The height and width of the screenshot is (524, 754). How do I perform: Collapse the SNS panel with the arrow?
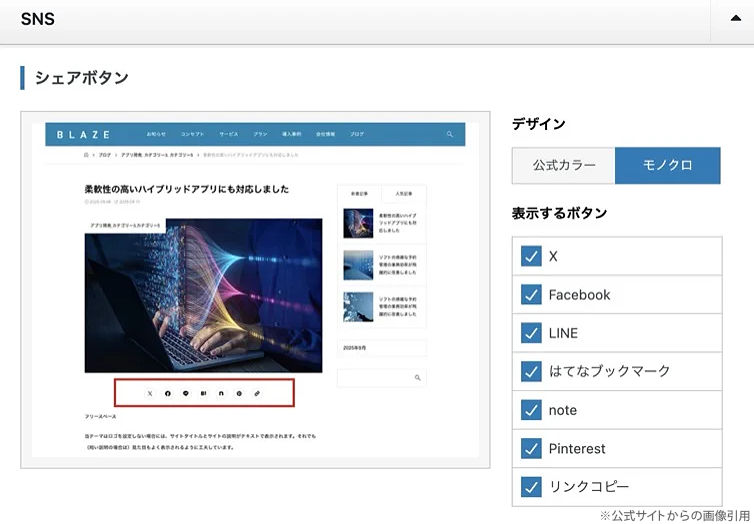(735, 19)
